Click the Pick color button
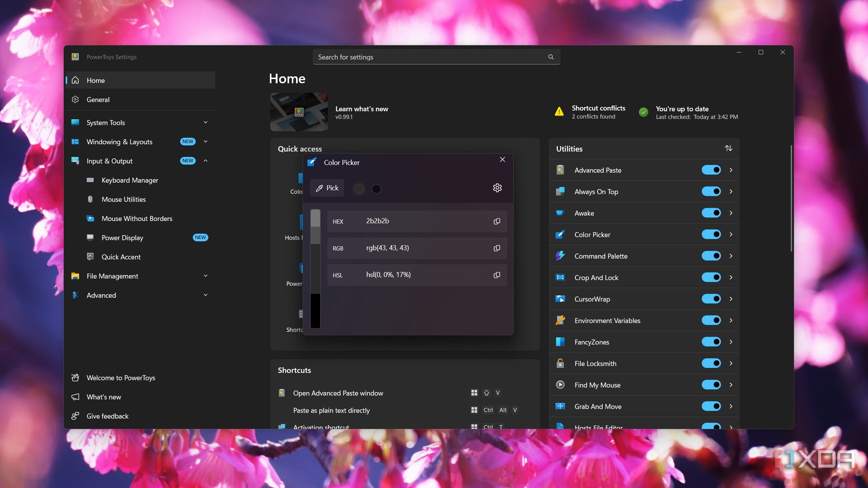Viewport: 868px width, 488px height. (x=327, y=188)
